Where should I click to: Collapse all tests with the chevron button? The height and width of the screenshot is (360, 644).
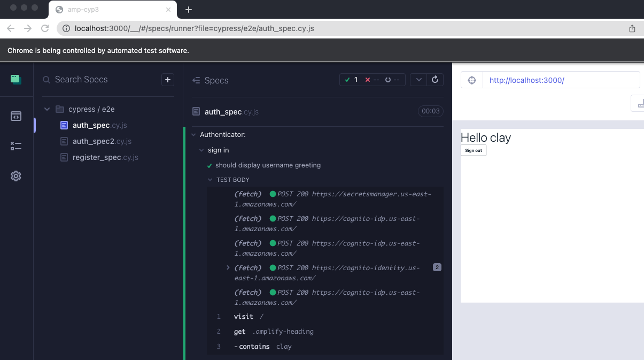click(418, 79)
